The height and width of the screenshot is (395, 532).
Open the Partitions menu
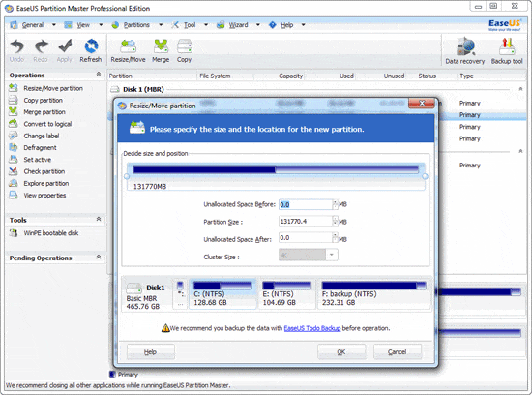coord(136,25)
